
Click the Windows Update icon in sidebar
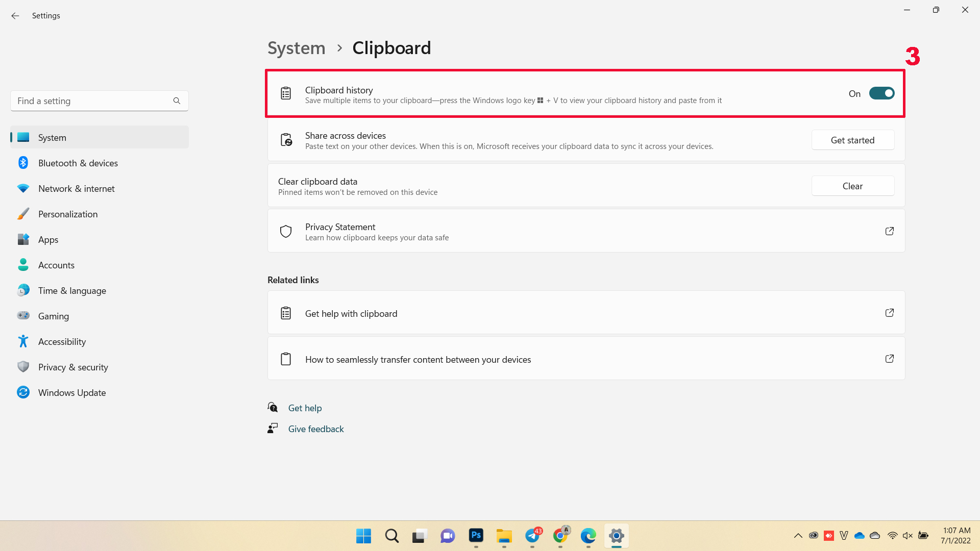pos(23,392)
